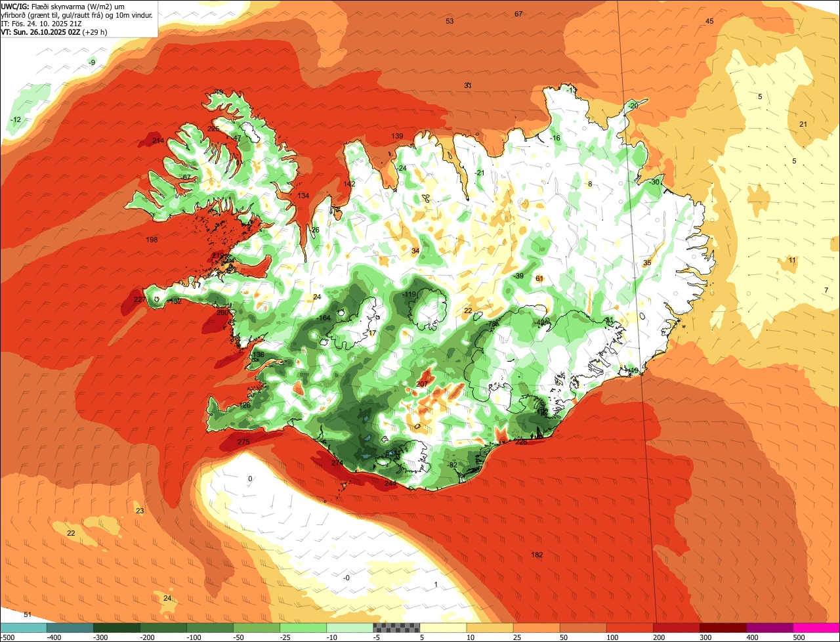This screenshot has height=642, width=840.
Task: Click the '275' flux value off the southwest coast
Action: pyautogui.click(x=243, y=442)
